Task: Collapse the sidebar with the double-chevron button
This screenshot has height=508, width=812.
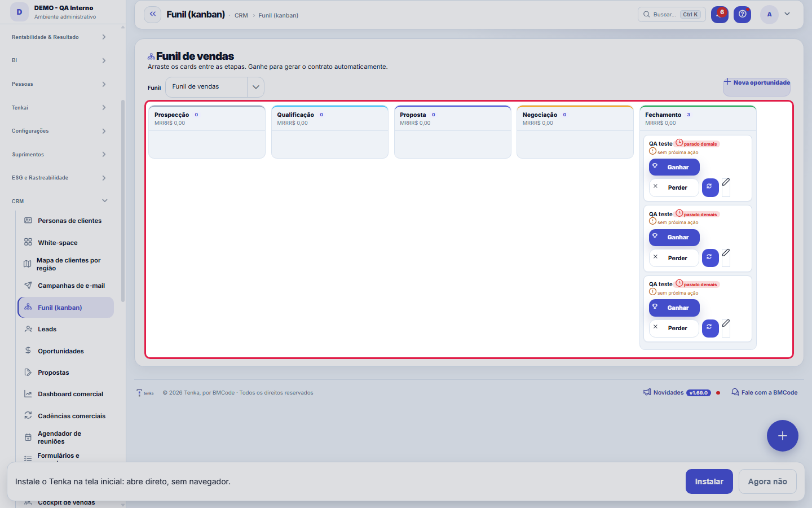Action: coord(153,14)
